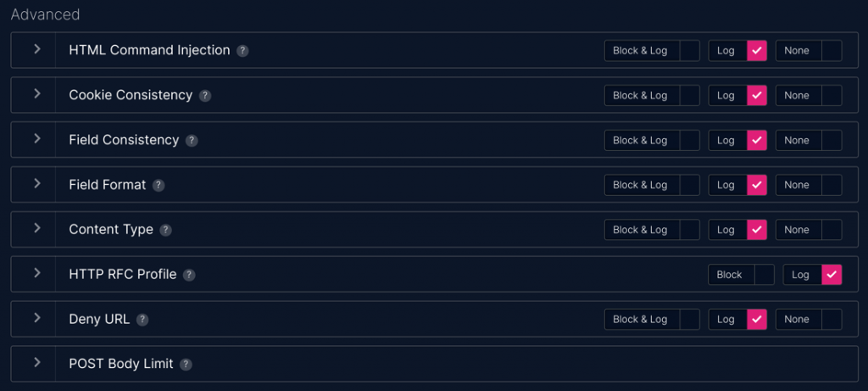The width and height of the screenshot is (868, 391).
Task: Show help tooltip for Field Consistency
Action: click(192, 141)
